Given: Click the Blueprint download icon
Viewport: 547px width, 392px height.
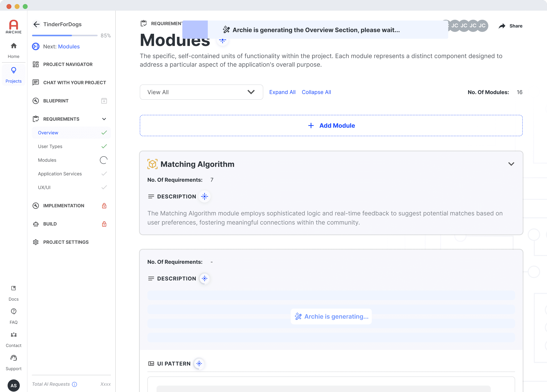Looking at the screenshot, I should pos(104,101).
